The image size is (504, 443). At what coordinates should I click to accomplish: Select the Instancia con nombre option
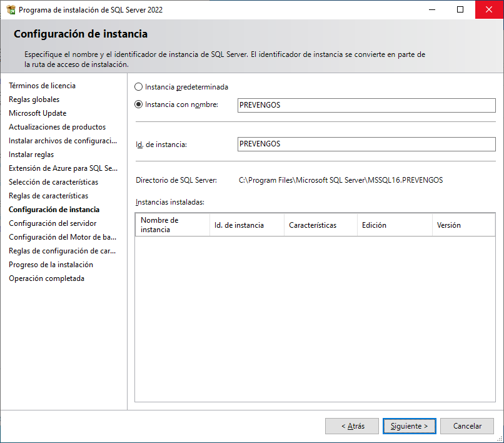(139, 104)
